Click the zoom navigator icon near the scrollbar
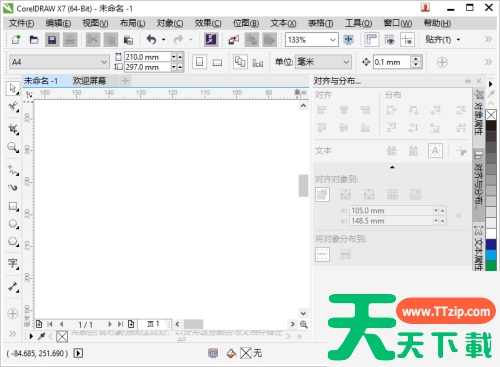The height and width of the screenshot is (367, 500). tap(303, 324)
